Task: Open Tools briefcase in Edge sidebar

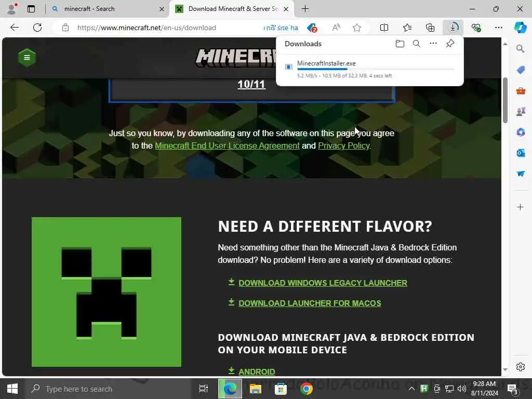Action: [x=520, y=90]
